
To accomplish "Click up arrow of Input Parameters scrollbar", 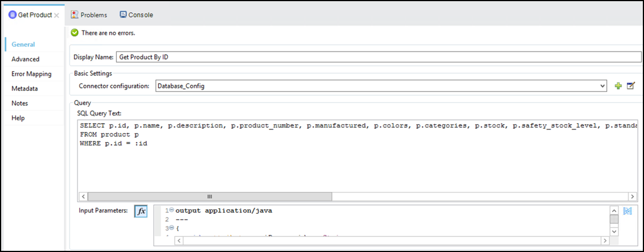I will 614,210.
